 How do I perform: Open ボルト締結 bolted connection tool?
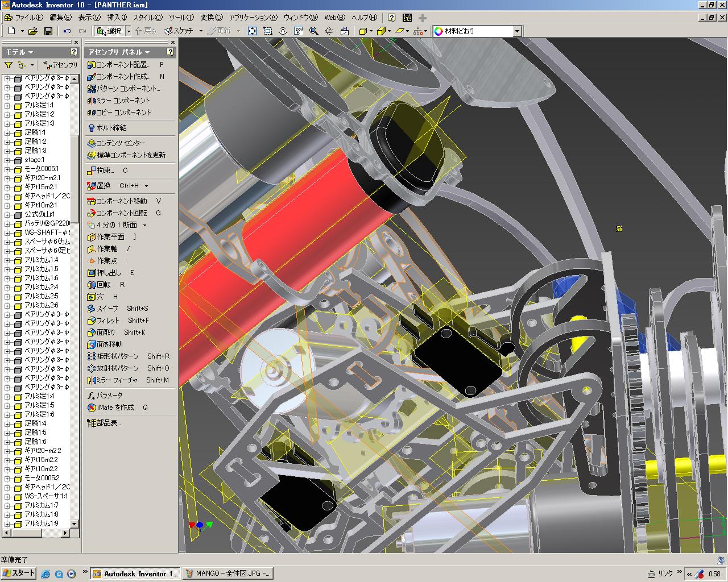pos(107,128)
